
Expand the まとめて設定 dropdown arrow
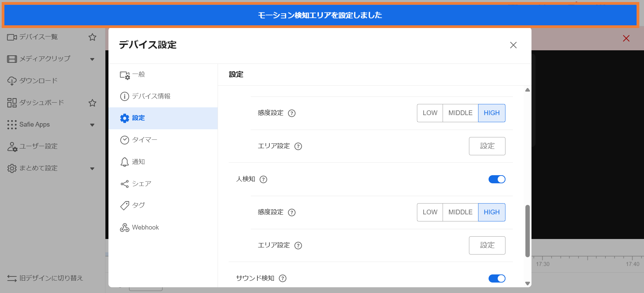point(92,168)
